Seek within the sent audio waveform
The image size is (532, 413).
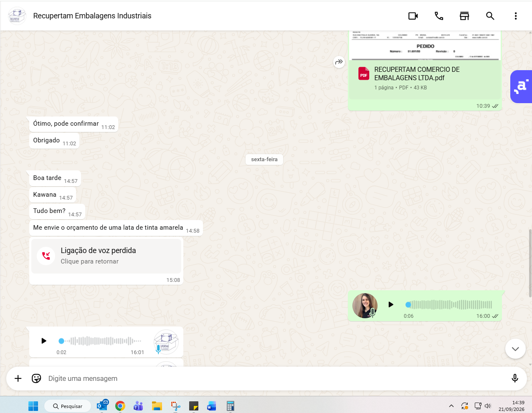coord(448,304)
